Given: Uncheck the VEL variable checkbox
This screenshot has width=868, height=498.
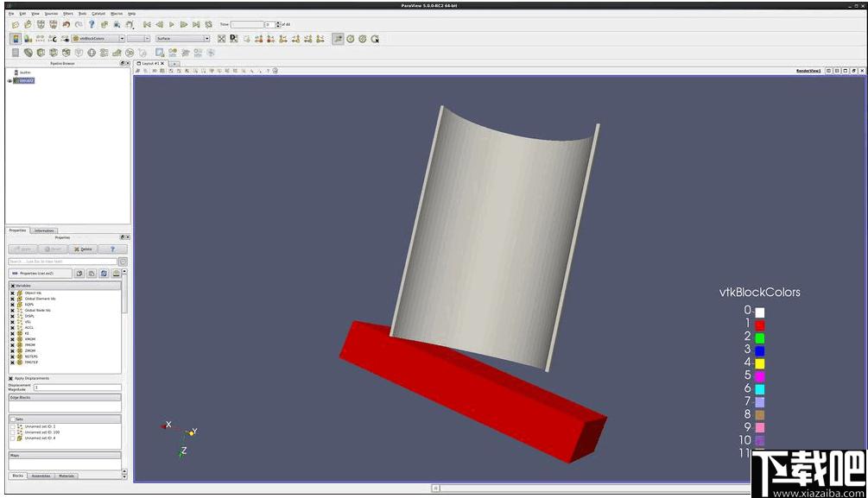Looking at the screenshot, I should tap(12, 321).
